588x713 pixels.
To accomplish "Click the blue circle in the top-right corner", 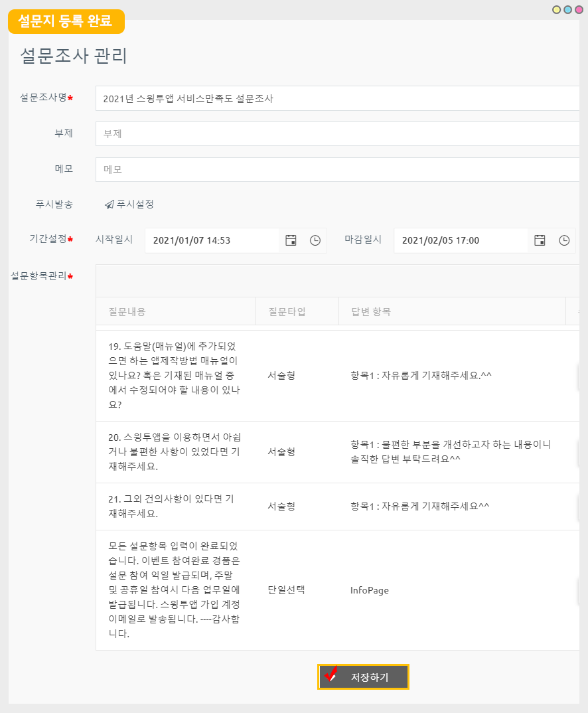I will click(567, 9).
